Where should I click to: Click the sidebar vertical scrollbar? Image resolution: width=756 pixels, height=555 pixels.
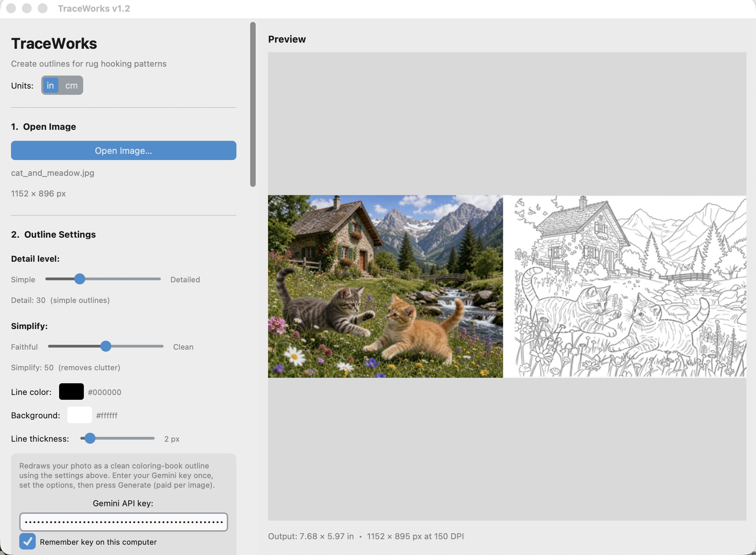pyautogui.click(x=253, y=104)
